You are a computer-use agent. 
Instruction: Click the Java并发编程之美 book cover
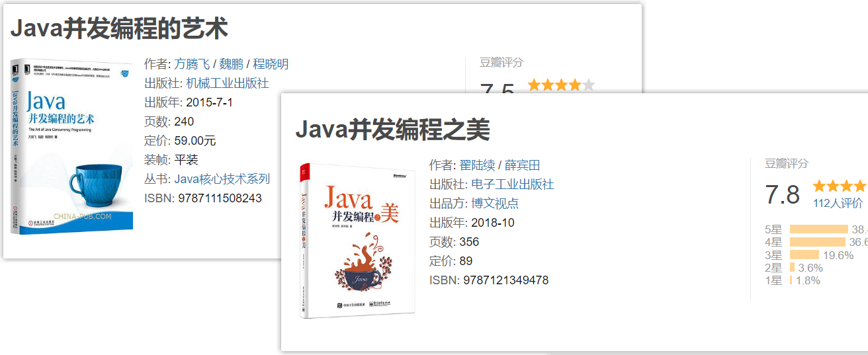[357, 241]
